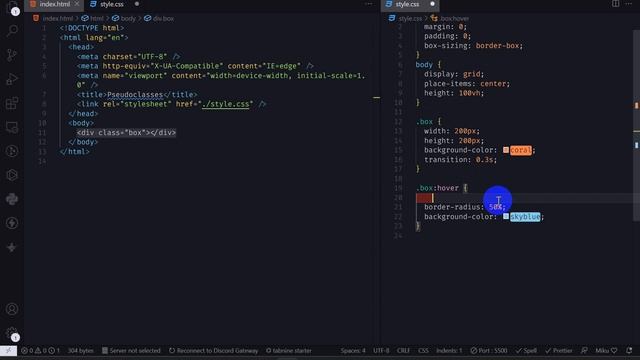
Task: Click the Miku status bar item
Action: click(x=606, y=351)
